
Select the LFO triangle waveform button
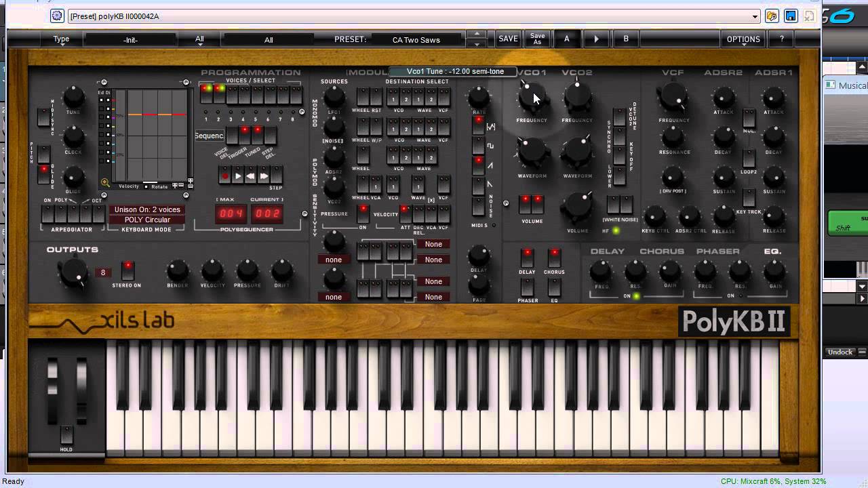coord(478,125)
